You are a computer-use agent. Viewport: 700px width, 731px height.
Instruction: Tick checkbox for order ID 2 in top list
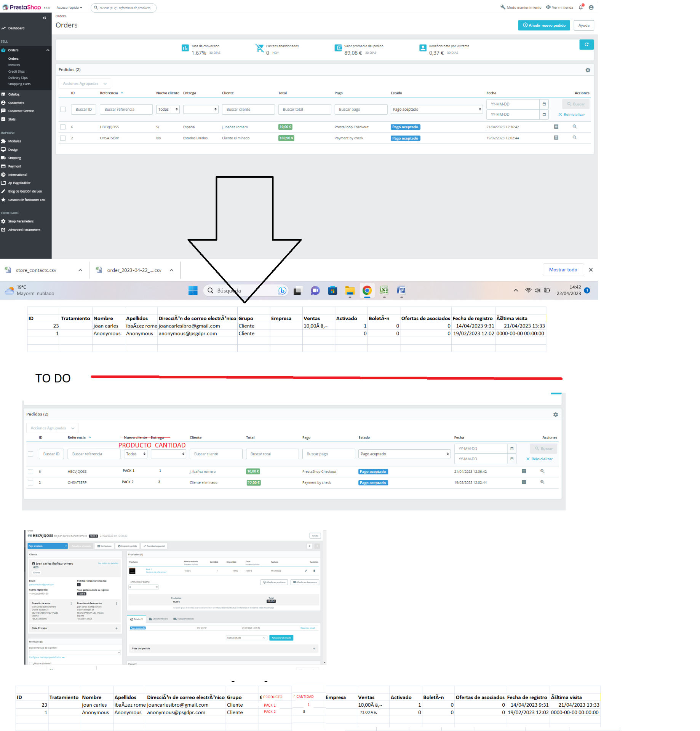pyautogui.click(x=63, y=138)
